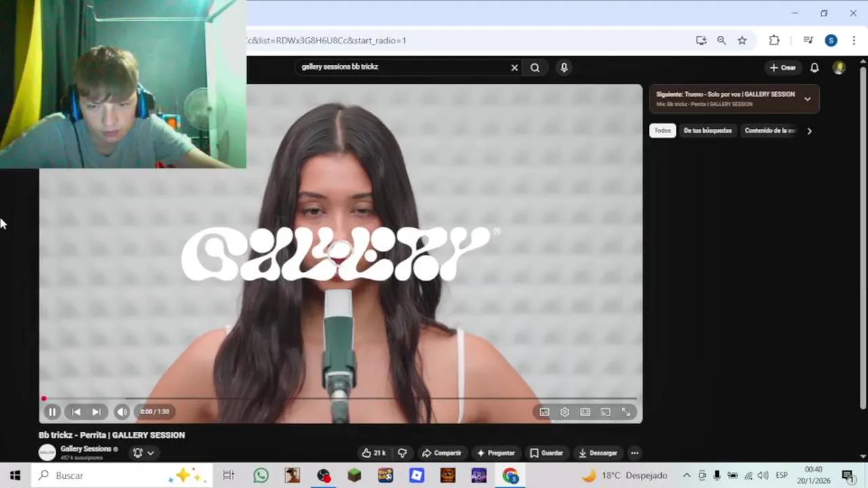
Task: Open the system volume tray icon
Action: point(763,476)
